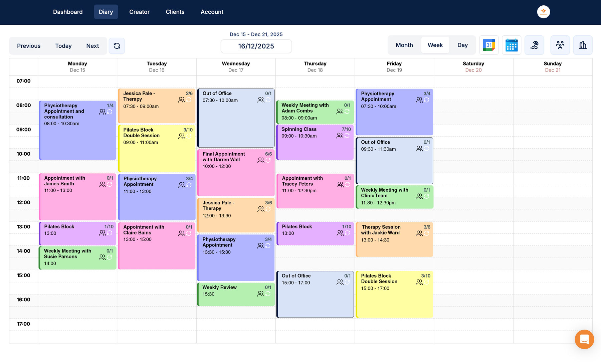Open the team members icon
The image size is (601, 364).
point(560,45)
